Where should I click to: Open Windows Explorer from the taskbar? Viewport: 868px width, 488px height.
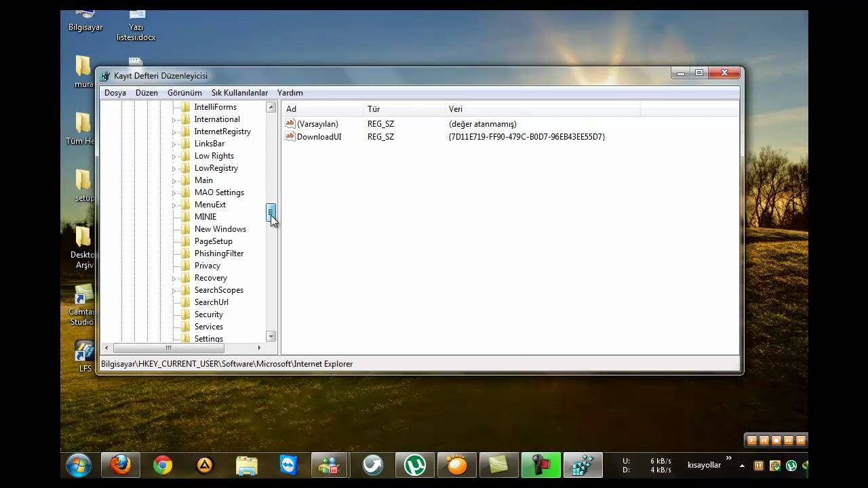coord(247,465)
